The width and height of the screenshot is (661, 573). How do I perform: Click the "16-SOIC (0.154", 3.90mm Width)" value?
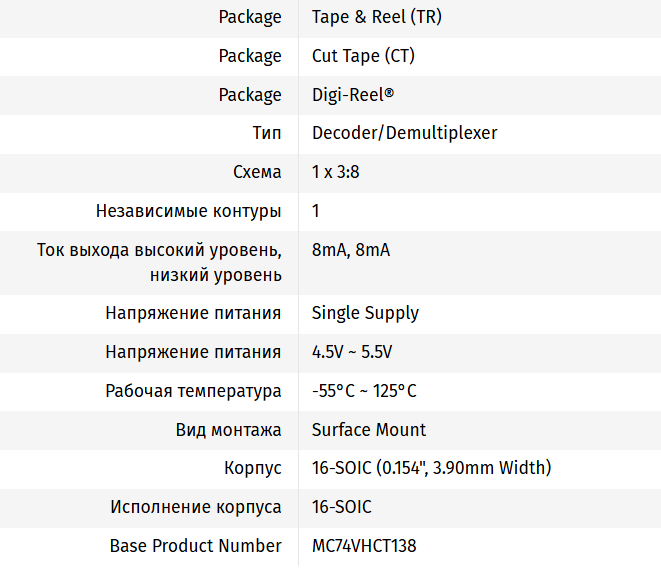(431, 468)
